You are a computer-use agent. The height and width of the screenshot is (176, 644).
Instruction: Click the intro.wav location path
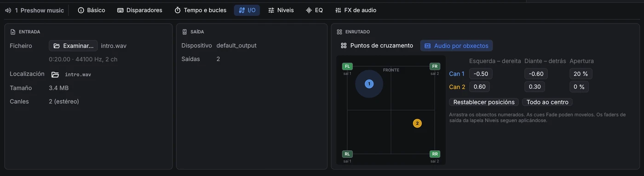[78, 74]
